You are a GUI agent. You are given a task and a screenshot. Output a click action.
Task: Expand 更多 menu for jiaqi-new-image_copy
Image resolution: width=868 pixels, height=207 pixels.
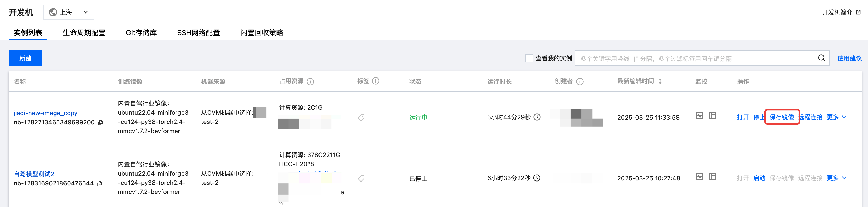click(836, 117)
